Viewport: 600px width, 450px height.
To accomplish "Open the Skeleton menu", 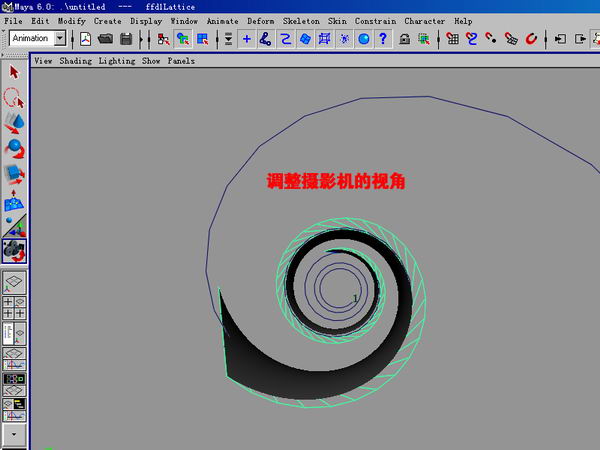I will (301, 21).
